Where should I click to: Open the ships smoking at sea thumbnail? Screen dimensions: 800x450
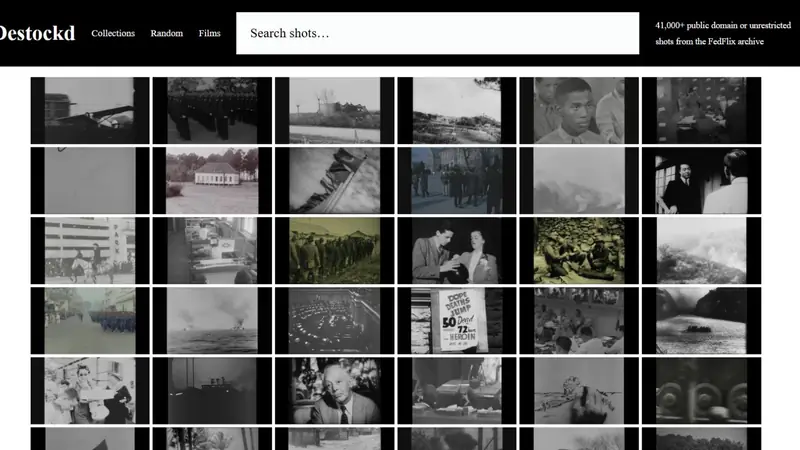pyautogui.click(x=212, y=320)
